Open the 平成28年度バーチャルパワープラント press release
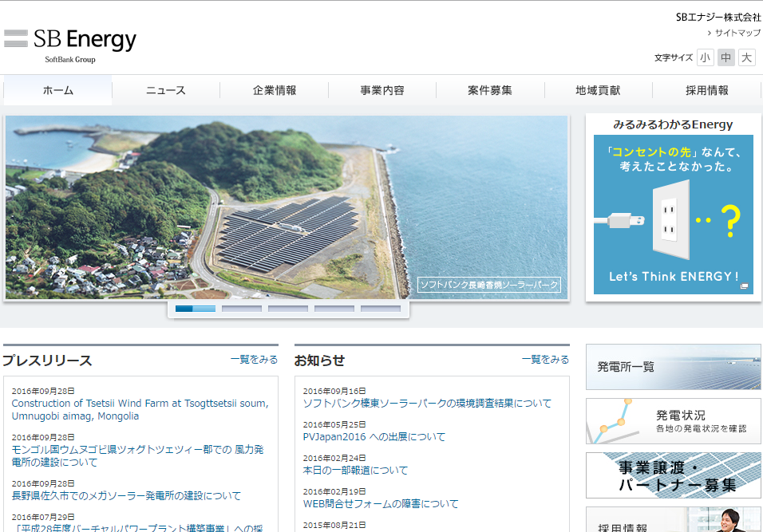This screenshot has height=532, width=763. (x=137, y=528)
